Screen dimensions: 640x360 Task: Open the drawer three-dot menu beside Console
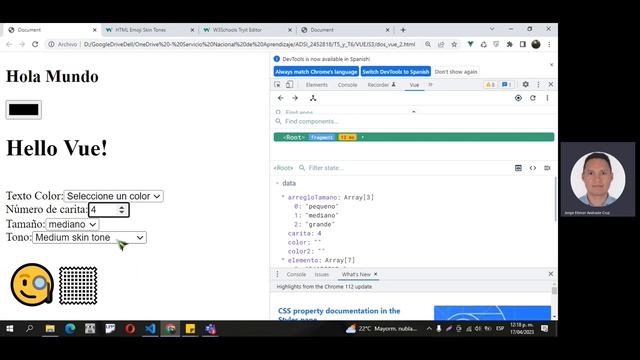pos(278,274)
